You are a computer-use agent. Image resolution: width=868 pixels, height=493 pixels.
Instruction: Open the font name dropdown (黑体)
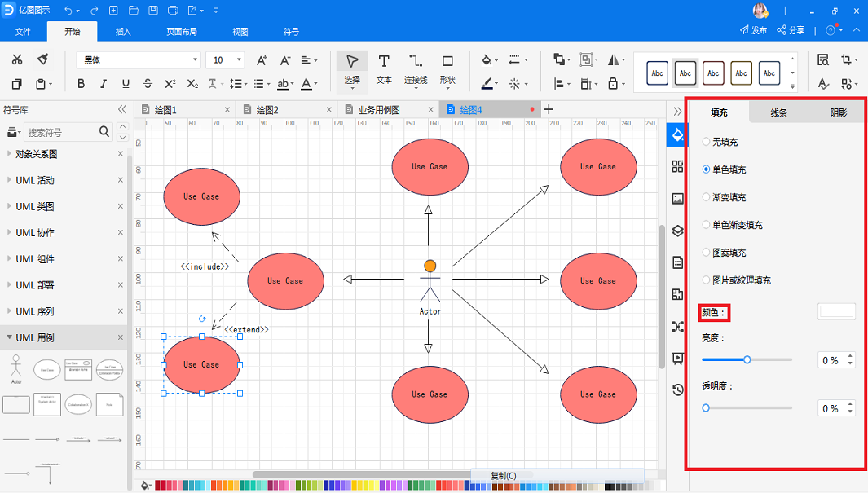[139, 59]
